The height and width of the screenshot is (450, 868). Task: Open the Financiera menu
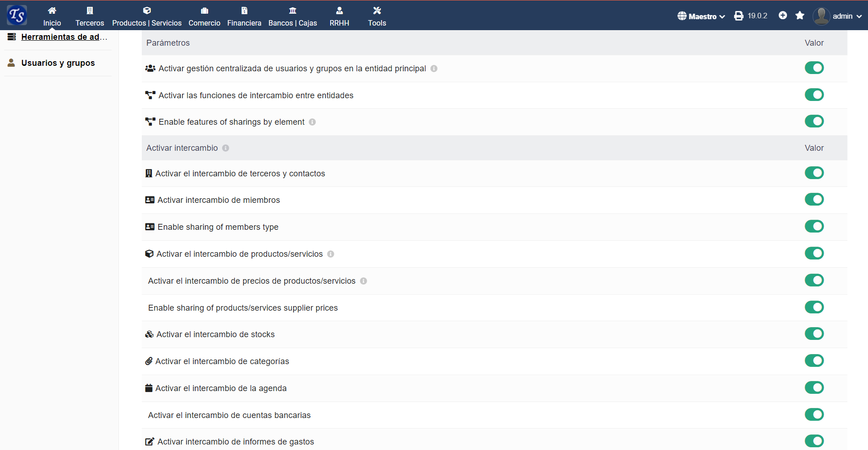point(244,23)
